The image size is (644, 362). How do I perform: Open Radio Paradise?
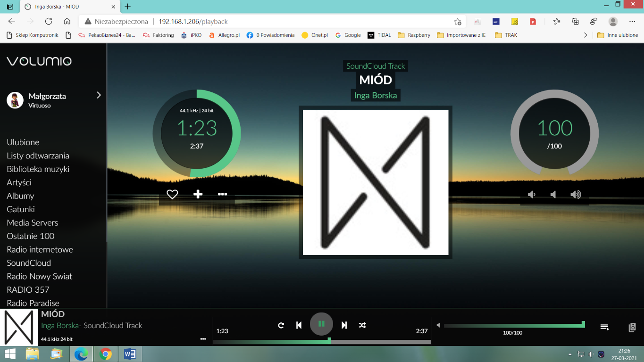[x=33, y=303]
